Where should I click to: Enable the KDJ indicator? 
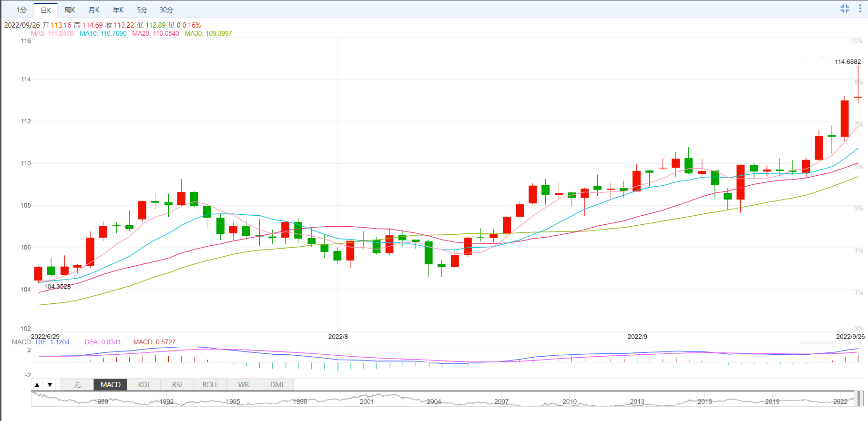pyautogui.click(x=143, y=385)
